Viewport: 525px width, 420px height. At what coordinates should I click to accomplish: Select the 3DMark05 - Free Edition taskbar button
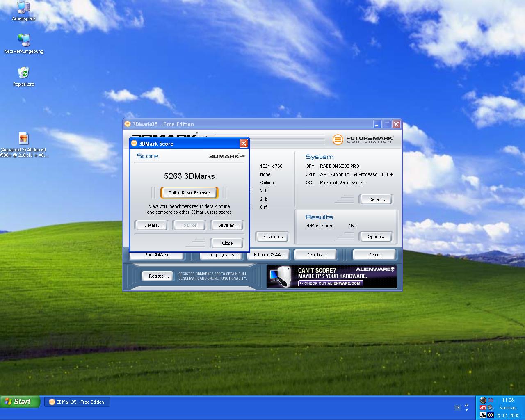click(77, 402)
